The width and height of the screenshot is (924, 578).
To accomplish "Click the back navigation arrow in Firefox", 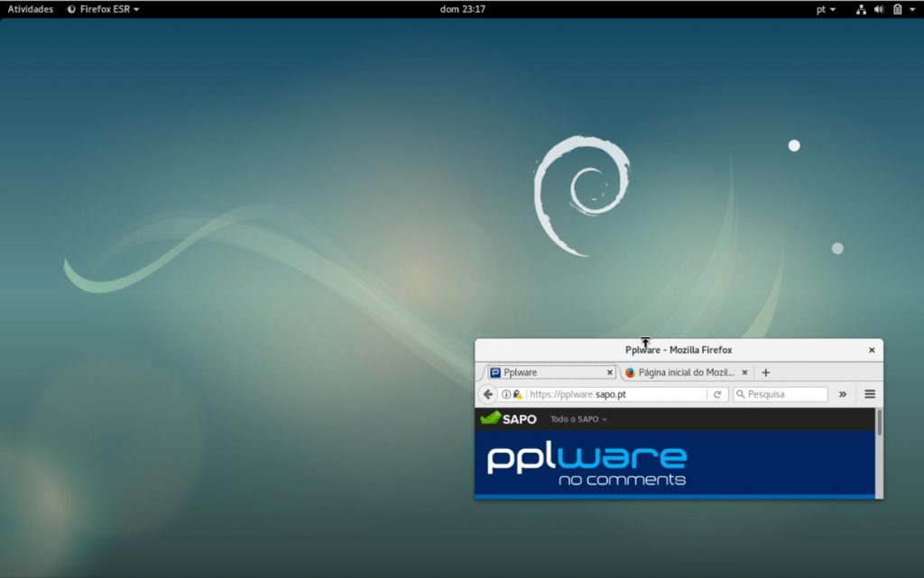I will (487, 394).
